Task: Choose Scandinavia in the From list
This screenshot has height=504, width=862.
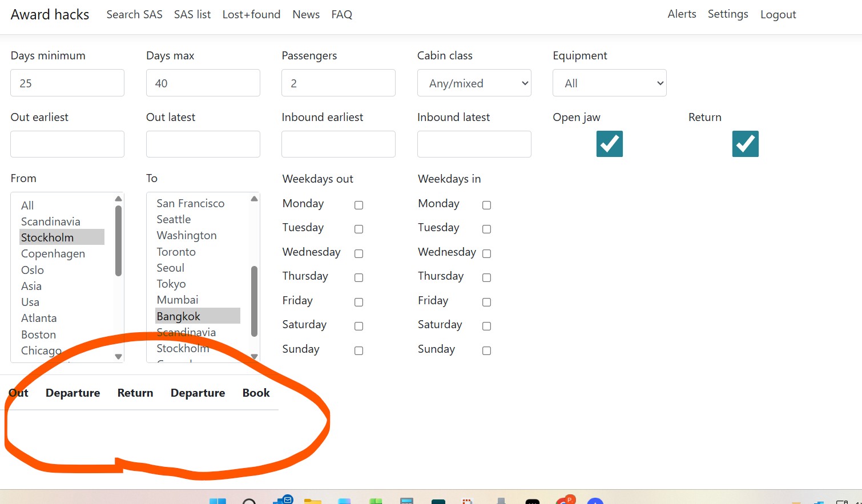Action: click(x=62, y=221)
